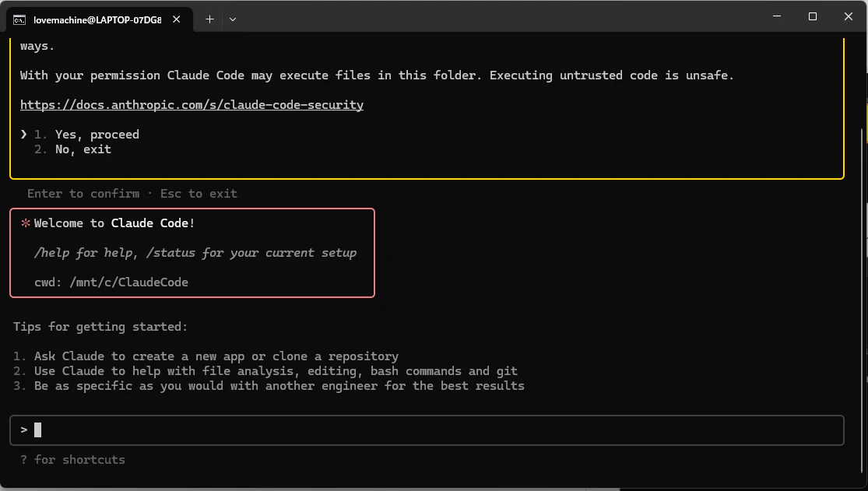Maximize the terminal window

812,16
